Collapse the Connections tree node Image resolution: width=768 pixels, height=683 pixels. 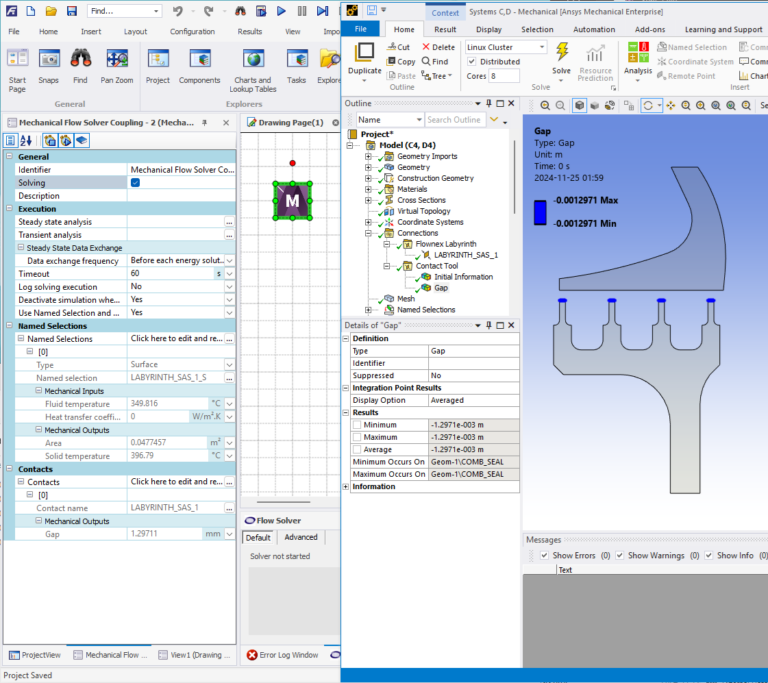368,233
